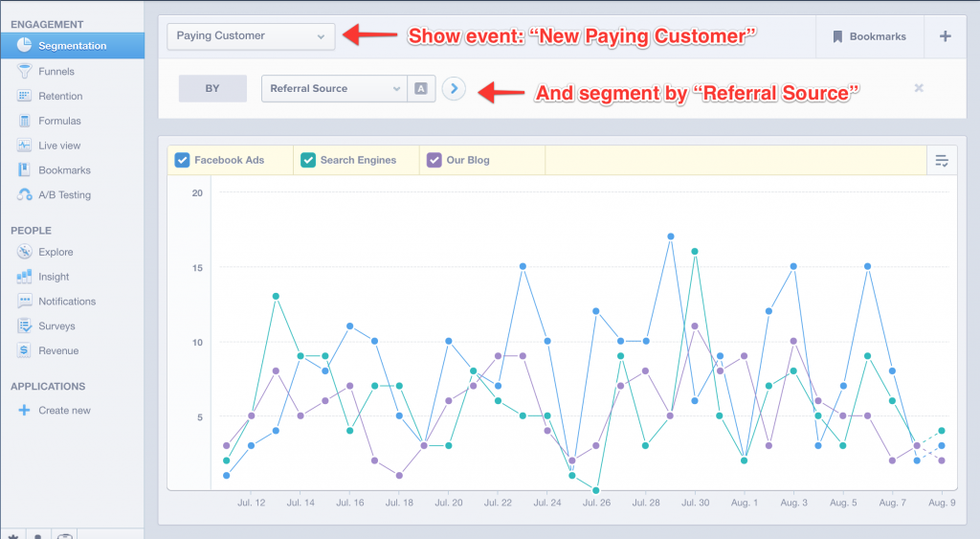Click the APPLICATIONS section heading
Image resolution: width=980 pixels, height=539 pixels.
click(48, 387)
